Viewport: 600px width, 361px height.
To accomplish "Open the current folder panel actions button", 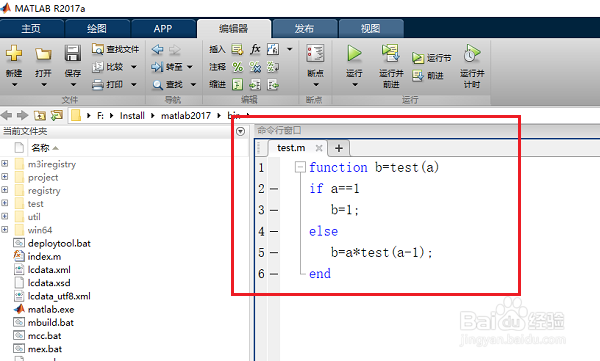I will pos(240,131).
